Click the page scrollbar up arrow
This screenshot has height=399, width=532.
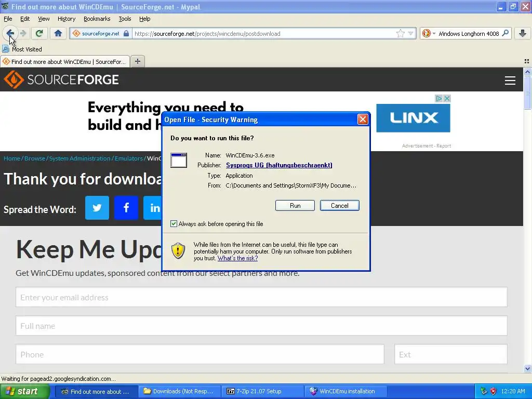527,72
